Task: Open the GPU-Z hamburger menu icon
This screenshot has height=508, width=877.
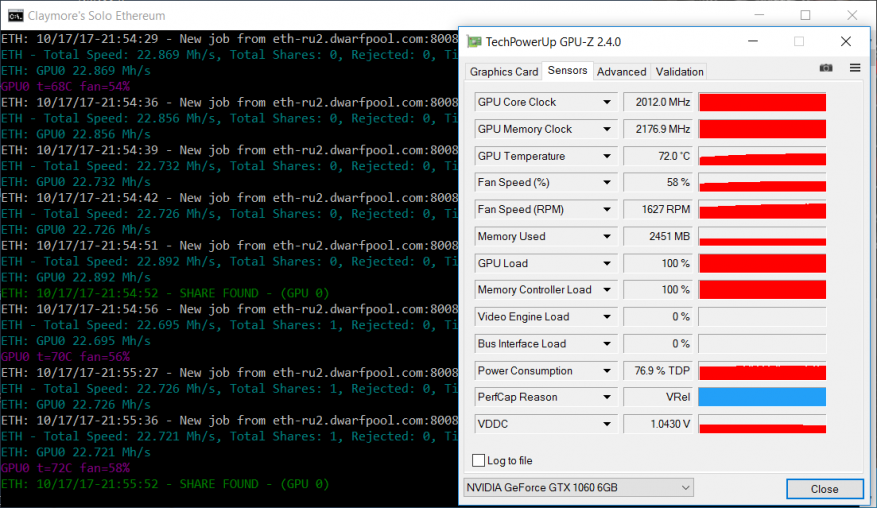Action: click(855, 68)
